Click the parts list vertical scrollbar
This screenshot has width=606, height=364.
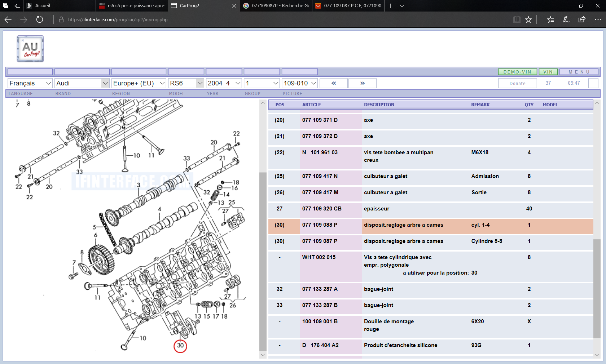pos(597,288)
